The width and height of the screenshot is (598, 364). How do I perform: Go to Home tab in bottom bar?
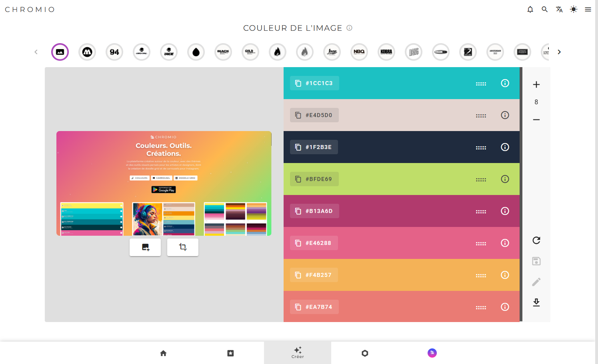(x=163, y=353)
